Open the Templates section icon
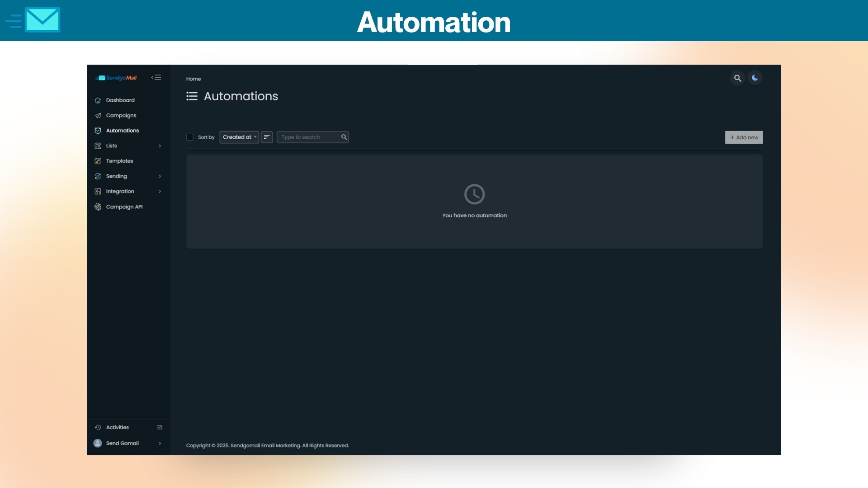868x488 pixels. pyautogui.click(x=98, y=161)
